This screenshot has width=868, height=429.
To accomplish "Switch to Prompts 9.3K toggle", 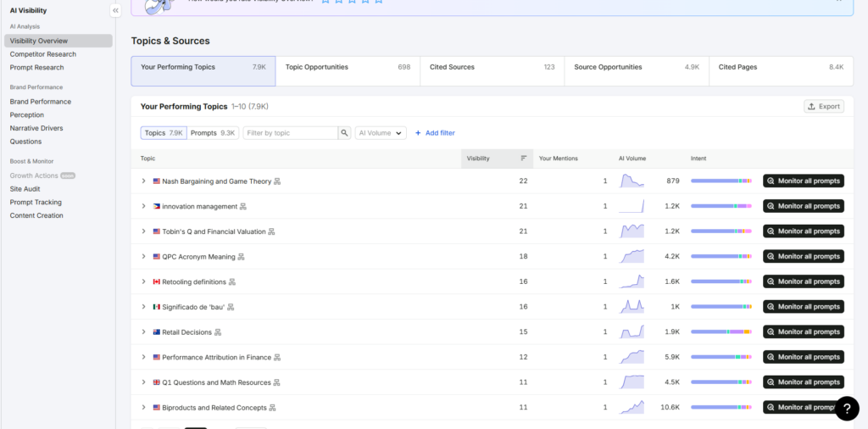I will click(213, 133).
